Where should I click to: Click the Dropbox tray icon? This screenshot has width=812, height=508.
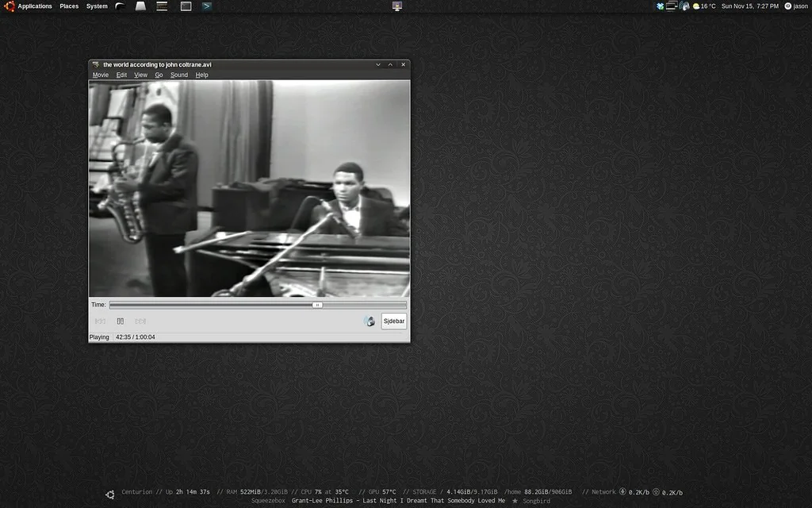(661, 6)
